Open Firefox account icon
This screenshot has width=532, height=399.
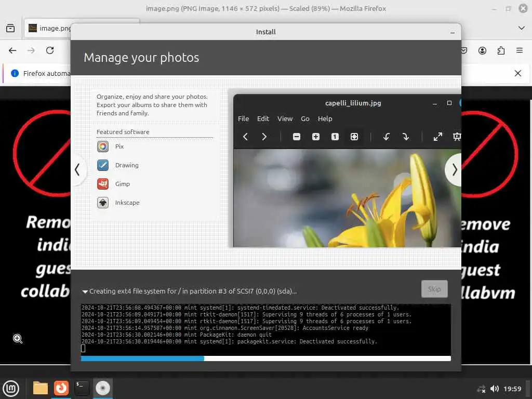(482, 50)
